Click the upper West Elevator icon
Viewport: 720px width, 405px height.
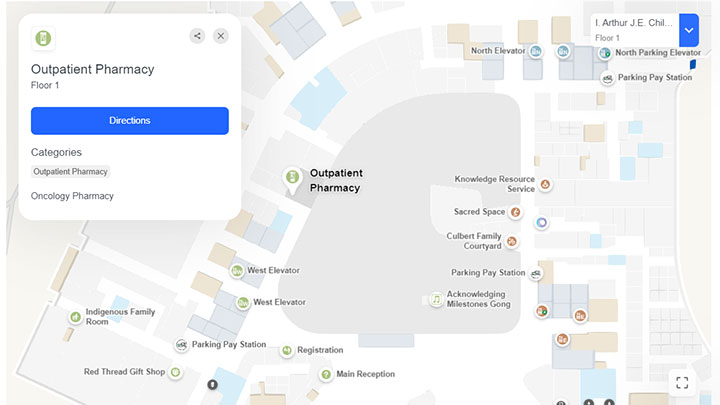tap(237, 271)
